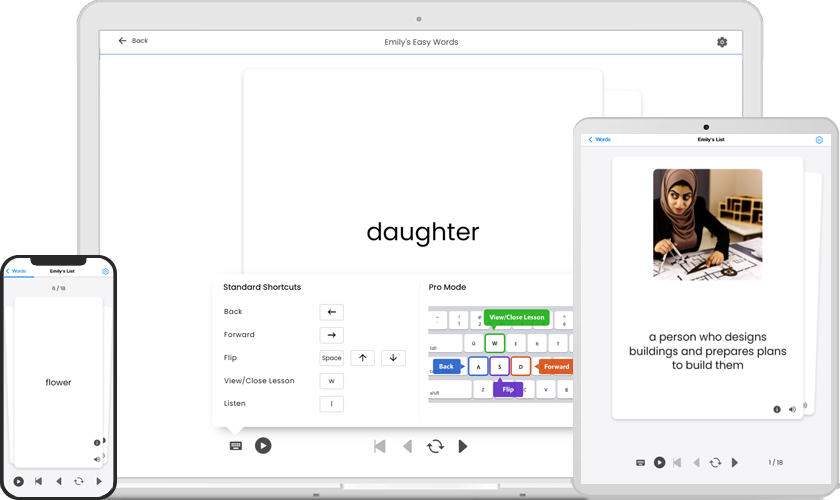
Task: Tap the flip rotate icon on the tablet
Action: click(x=715, y=462)
